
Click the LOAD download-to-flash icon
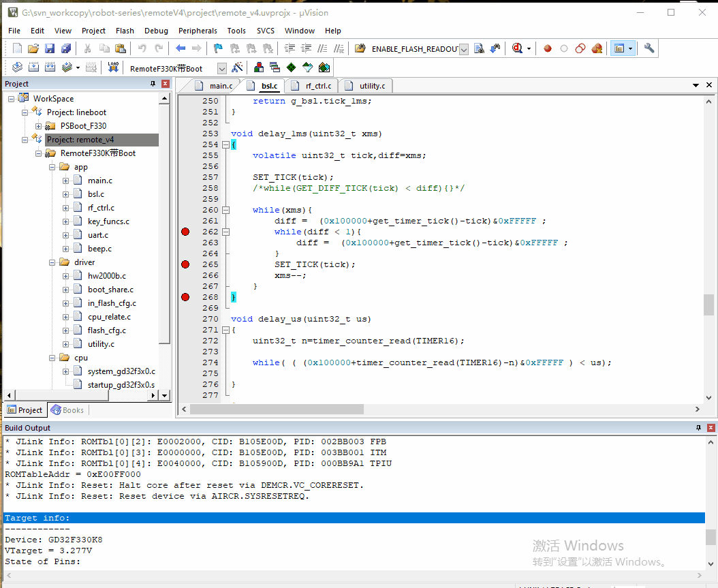[113, 67]
